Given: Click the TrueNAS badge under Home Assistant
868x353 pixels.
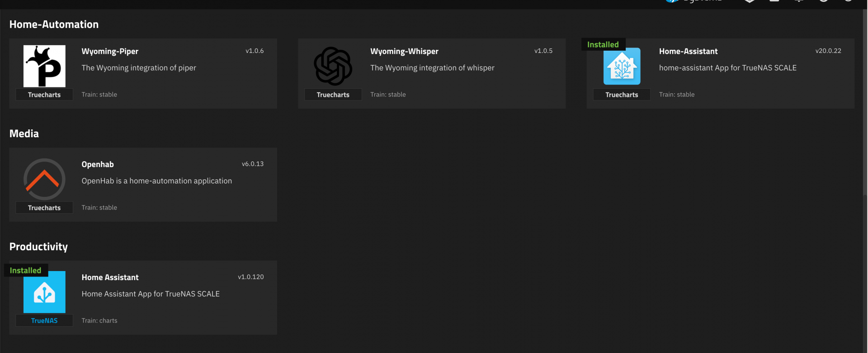Looking at the screenshot, I should tap(44, 320).
